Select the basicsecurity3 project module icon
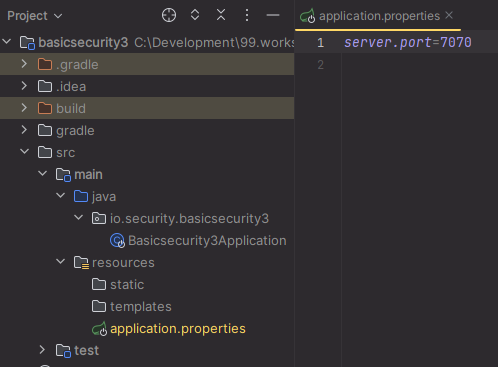The image size is (498, 367). pos(27,43)
